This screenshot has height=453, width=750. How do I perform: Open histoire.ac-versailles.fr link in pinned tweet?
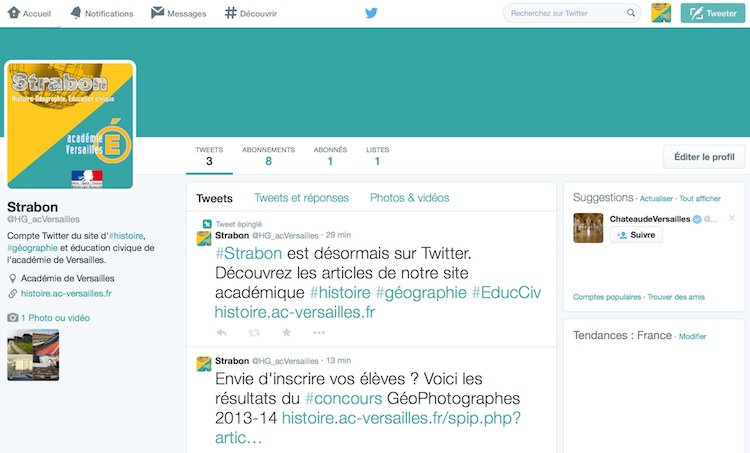[295, 312]
